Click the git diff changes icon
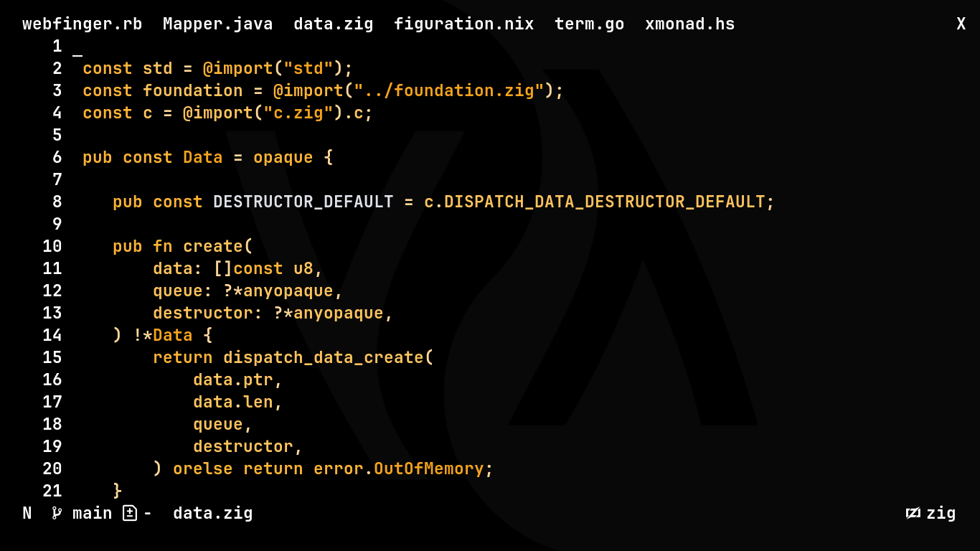The height and width of the screenshot is (551, 980). (x=129, y=513)
